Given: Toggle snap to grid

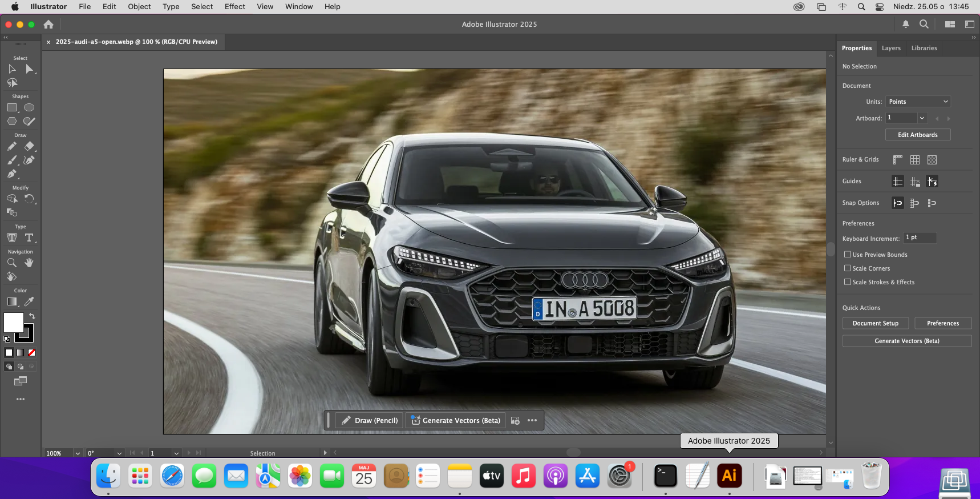Looking at the screenshot, I should [915, 203].
